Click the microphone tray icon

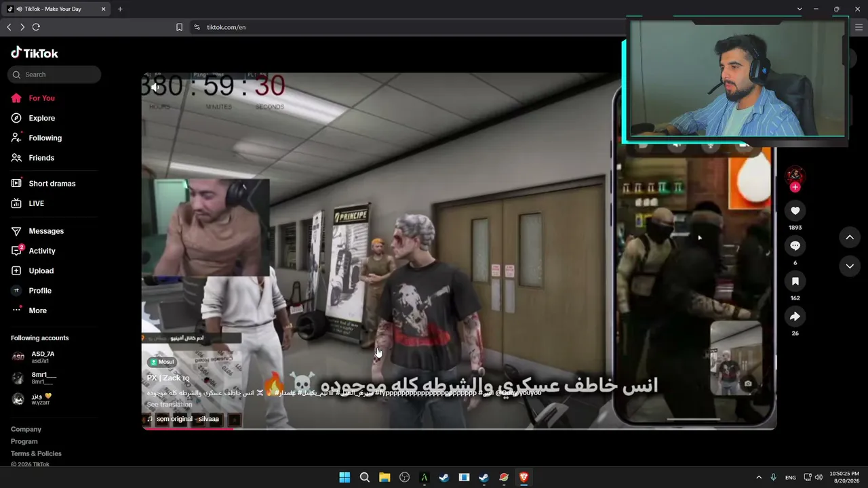click(x=774, y=477)
